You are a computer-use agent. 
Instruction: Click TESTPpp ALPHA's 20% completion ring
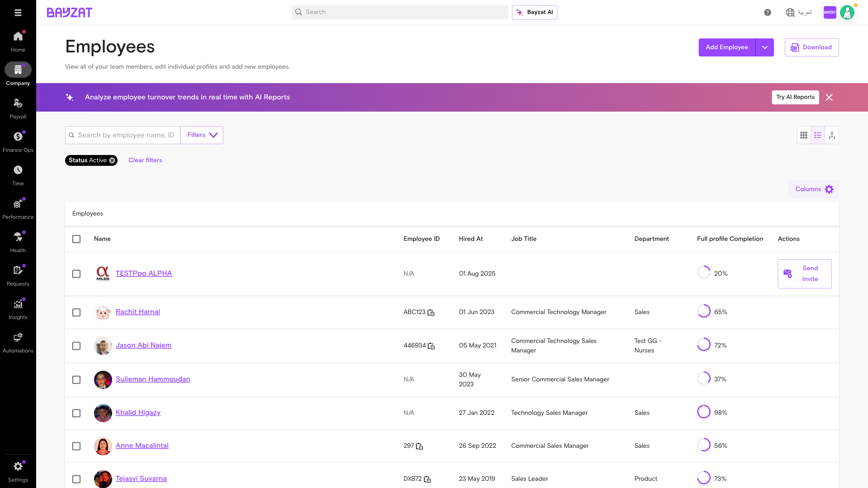point(704,272)
